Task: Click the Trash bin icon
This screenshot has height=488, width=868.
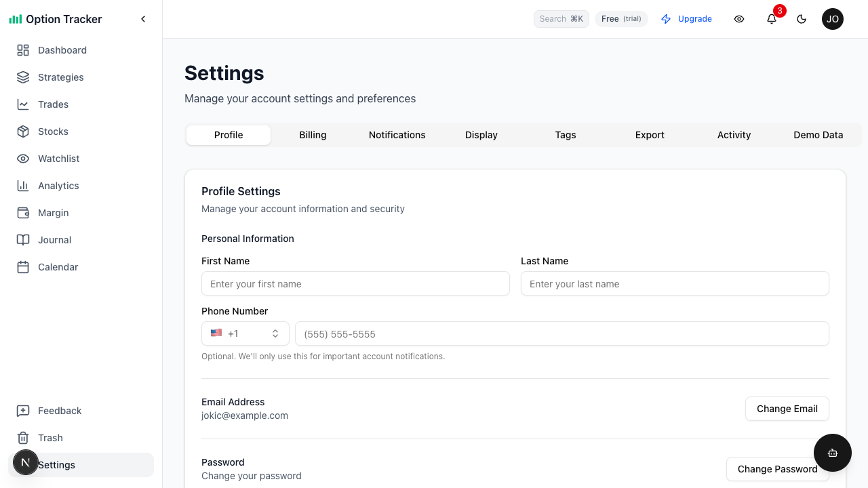Action: [23, 438]
